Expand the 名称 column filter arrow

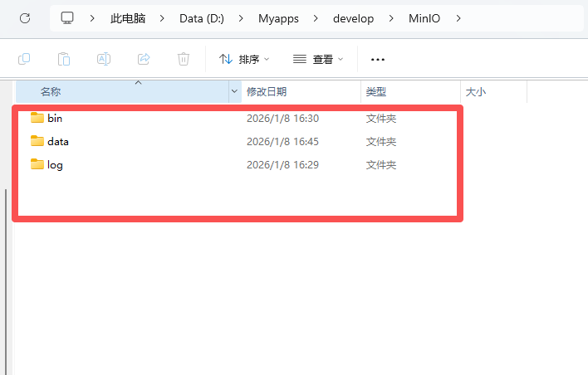[x=234, y=91]
